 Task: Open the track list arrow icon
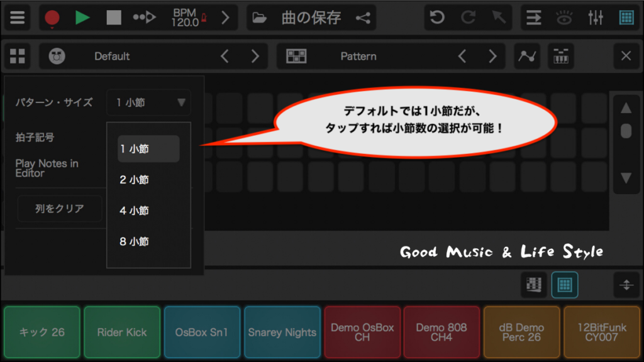pyautogui.click(x=533, y=18)
